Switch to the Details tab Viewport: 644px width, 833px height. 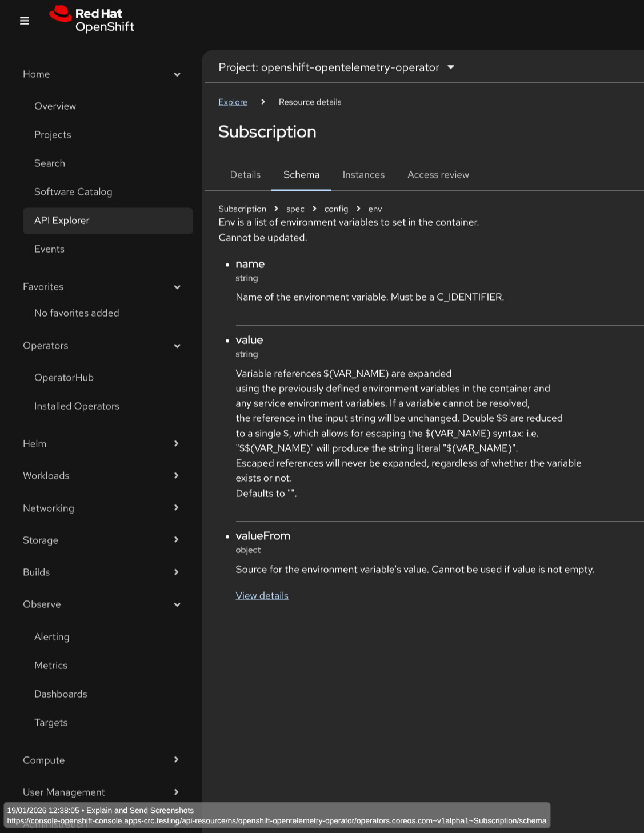pyautogui.click(x=245, y=175)
